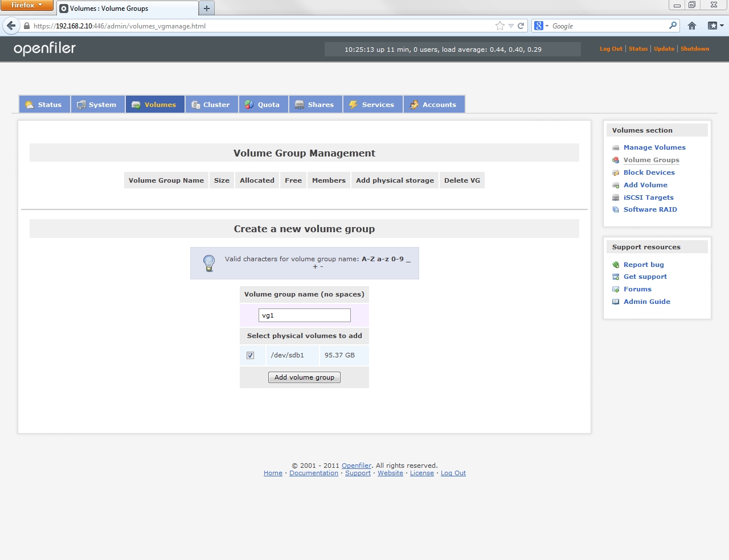Reload the page using refresh icon
Screen dimensions: 729x560
(521, 26)
